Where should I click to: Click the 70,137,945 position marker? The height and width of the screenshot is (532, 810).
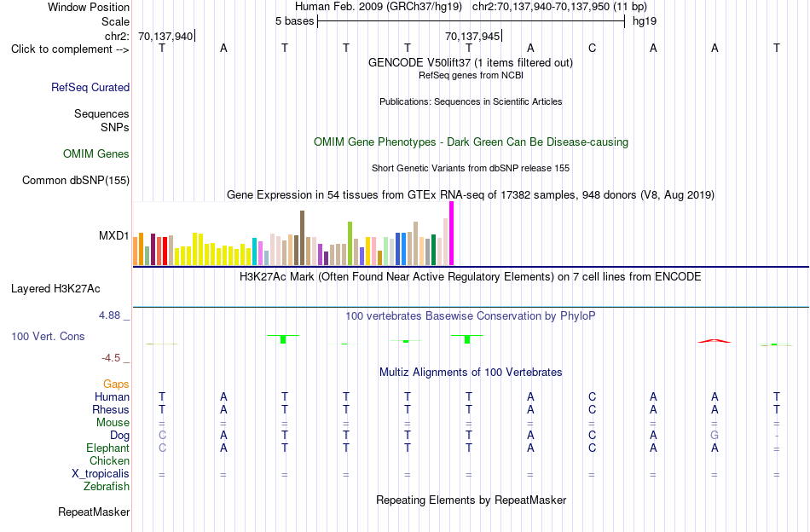click(x=472, y=36)
